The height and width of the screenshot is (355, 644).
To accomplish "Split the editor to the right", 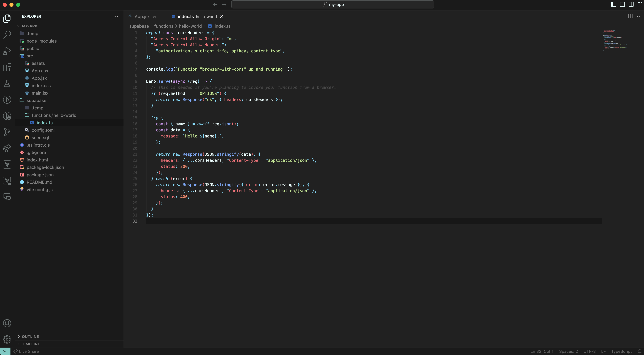I will [x=630, y=16].
